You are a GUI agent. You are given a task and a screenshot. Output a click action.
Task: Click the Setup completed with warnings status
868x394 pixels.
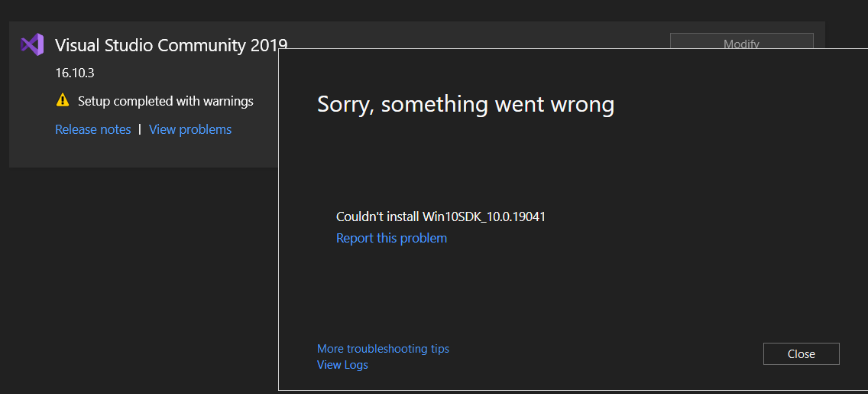[166, 101]
